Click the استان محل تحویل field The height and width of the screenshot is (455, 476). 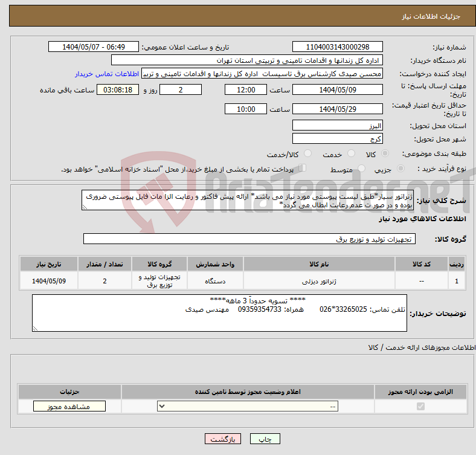(337, 126)
